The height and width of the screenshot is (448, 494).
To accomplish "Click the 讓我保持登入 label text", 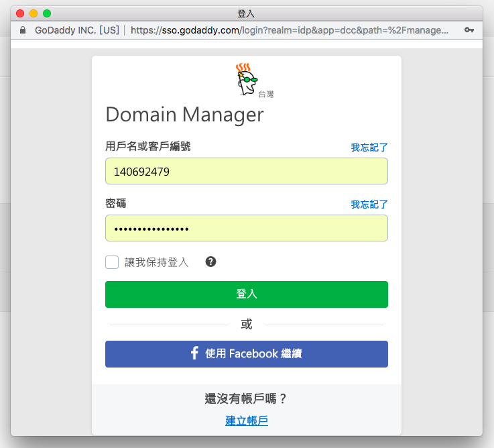I will [x=157, y=262].
